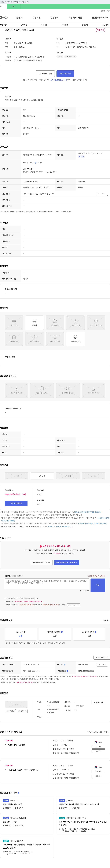Open the 출산휴가·육아휴직 menu
110x868 pixels.
point(100,18)
